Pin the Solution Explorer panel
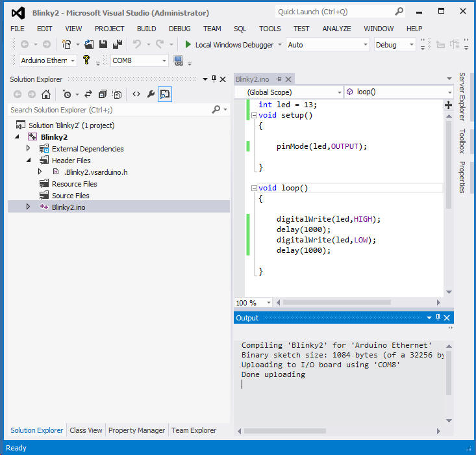 [x=214, y=79]
